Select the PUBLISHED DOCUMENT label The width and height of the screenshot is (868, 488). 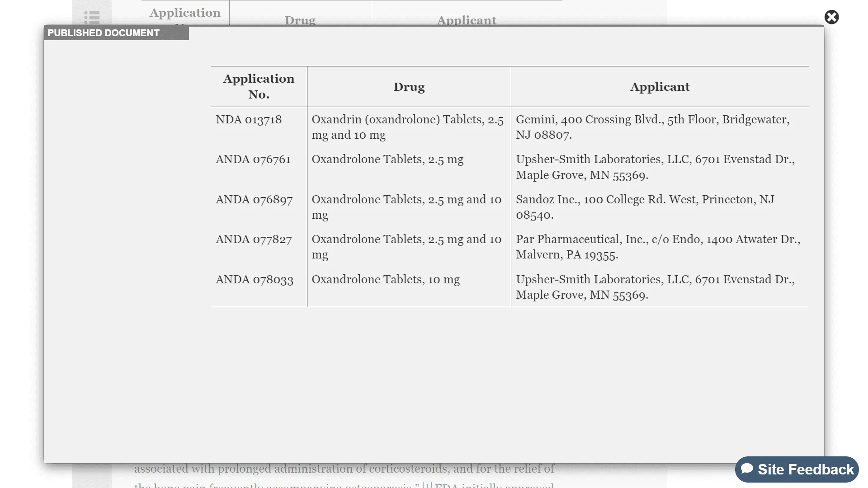pyautogui.click(x=104, y=33)
